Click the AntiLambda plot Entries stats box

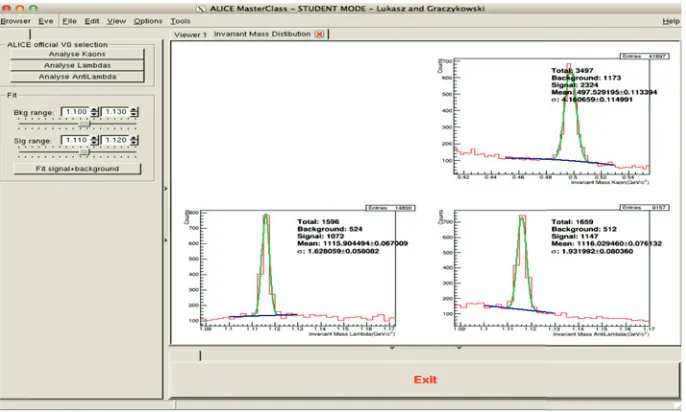click(x=644, y=207)
